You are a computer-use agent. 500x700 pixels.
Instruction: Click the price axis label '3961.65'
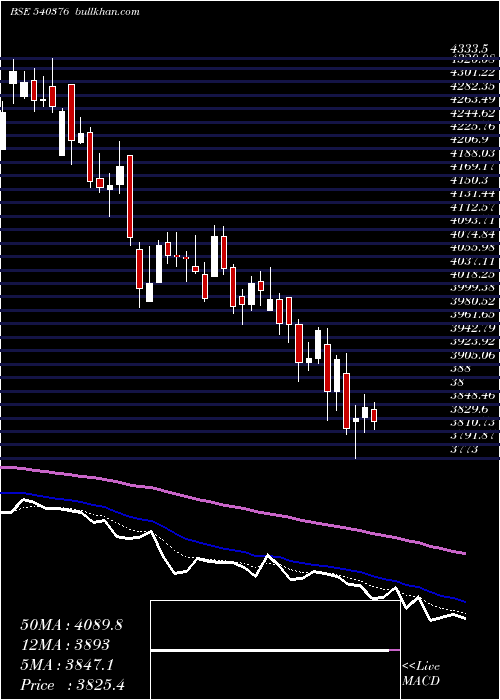click(x=472, y=315)
